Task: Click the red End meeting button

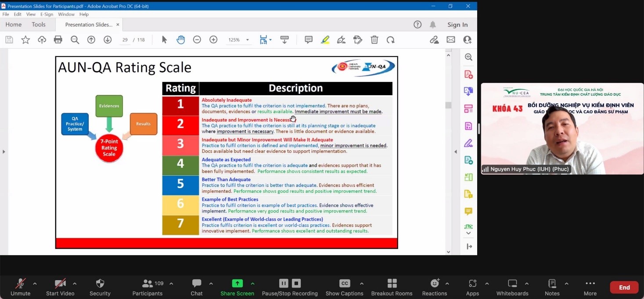Action: point(624,288)
